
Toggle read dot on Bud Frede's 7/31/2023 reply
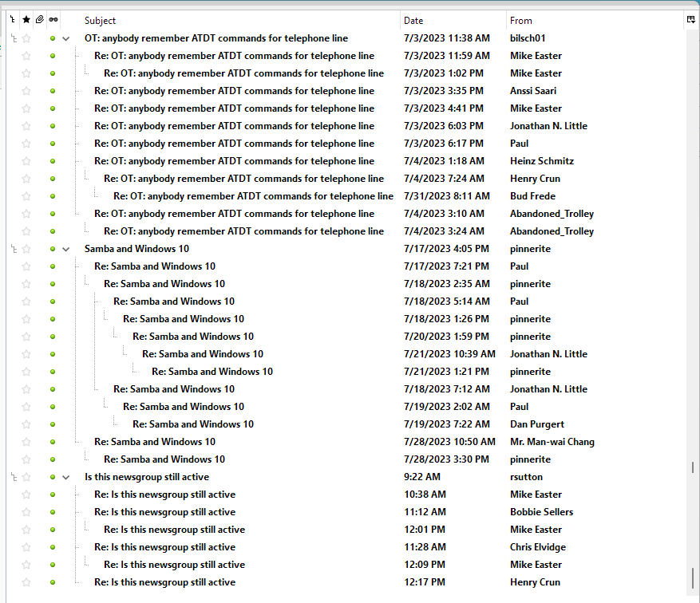[53, 196]
